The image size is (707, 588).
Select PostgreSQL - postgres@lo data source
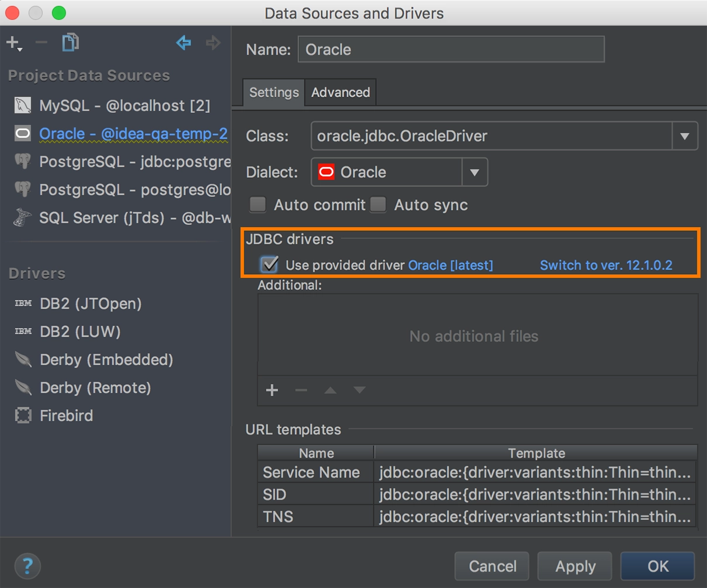click(x=135, y=190)
